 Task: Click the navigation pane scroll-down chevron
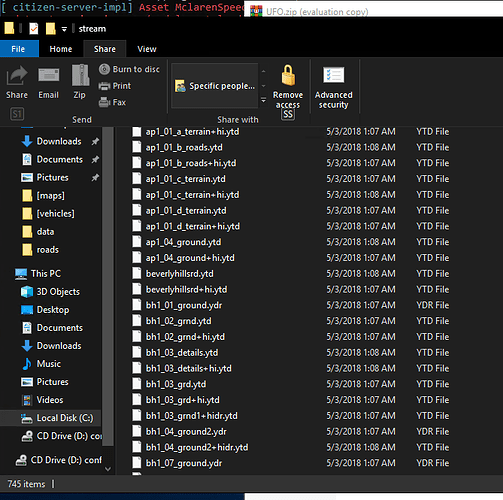(x=108, y=469)
